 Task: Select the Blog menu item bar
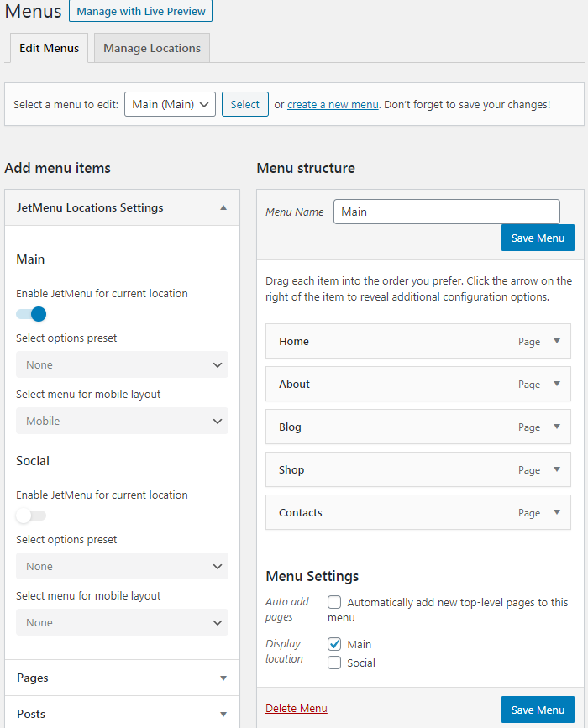click(x=418, y=427)
